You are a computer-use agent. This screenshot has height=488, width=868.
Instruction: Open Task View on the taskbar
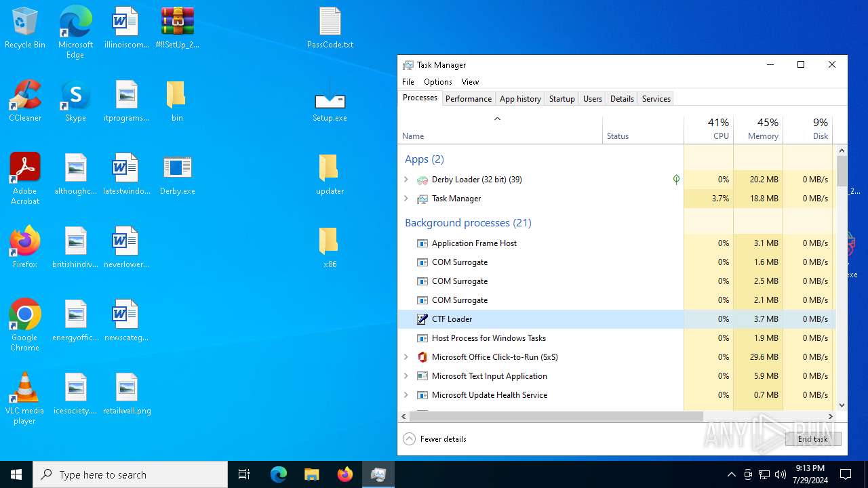coord(245,474)
